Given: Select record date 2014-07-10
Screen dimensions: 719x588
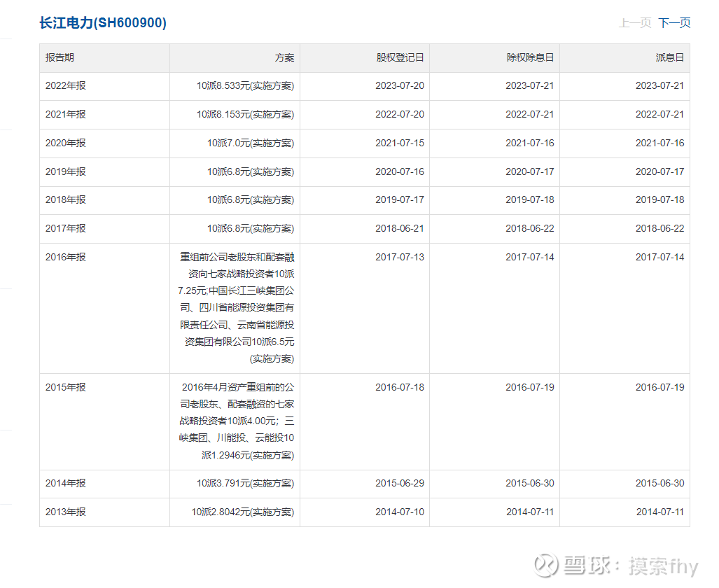Looking at the screenshot, I should [400, 512].
